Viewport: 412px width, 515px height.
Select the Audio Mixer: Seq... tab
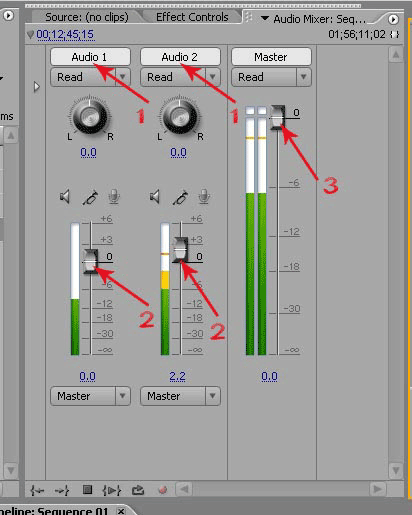[x=319, y=19]
